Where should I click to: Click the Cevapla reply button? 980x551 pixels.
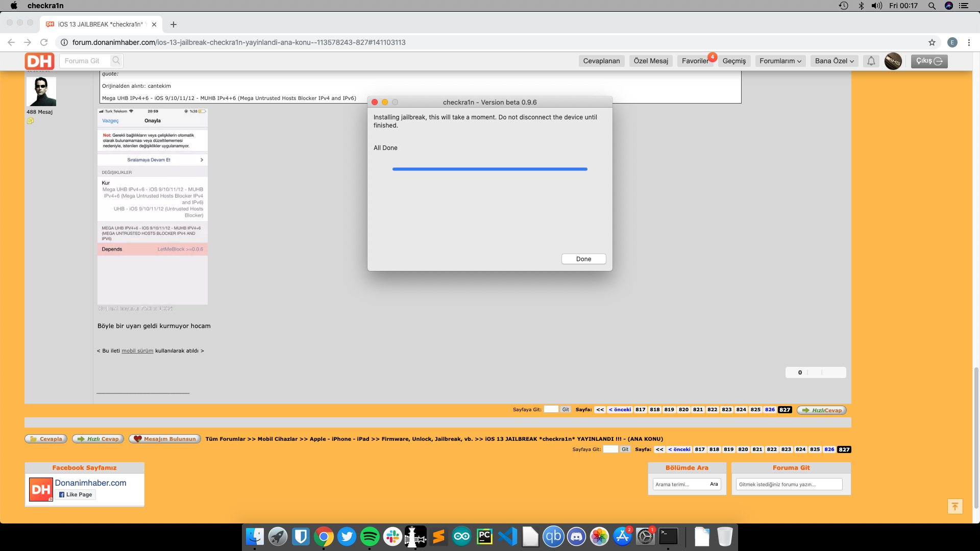pyautogui.click(x=46, y=439)
